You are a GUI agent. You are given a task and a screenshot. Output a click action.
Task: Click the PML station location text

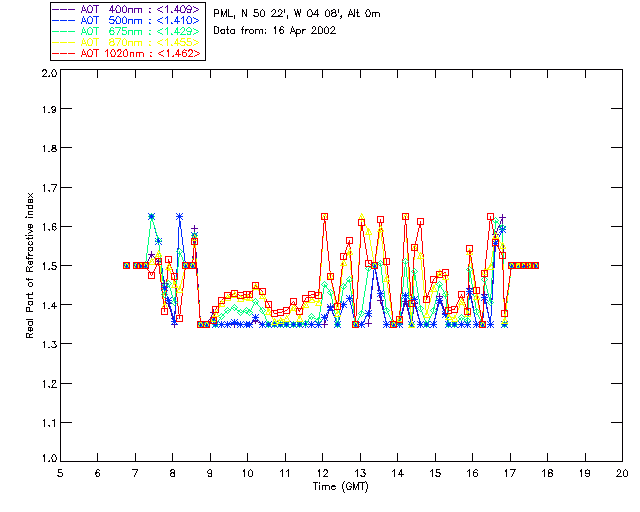(297, 14)
